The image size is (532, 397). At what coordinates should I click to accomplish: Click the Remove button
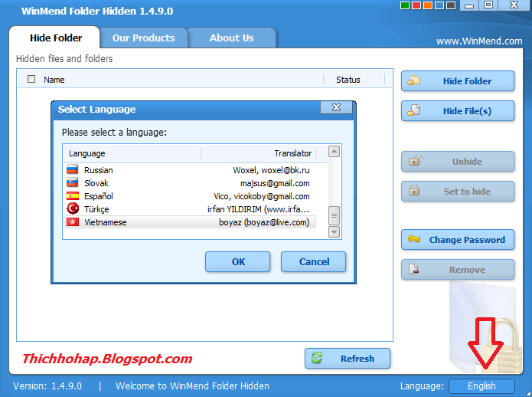pos(457,270)
